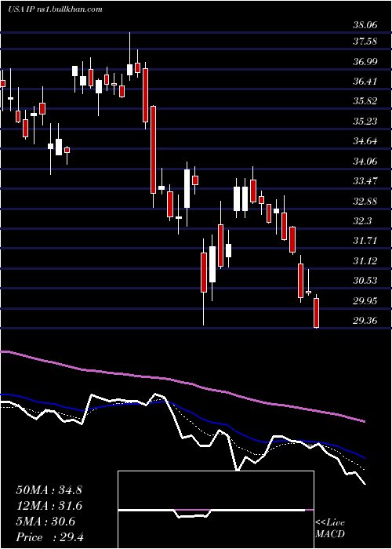This screenshot has height=549, width=392.
Task: Click the tallest red candle falling from 35.8
Action: coord(153,150)
